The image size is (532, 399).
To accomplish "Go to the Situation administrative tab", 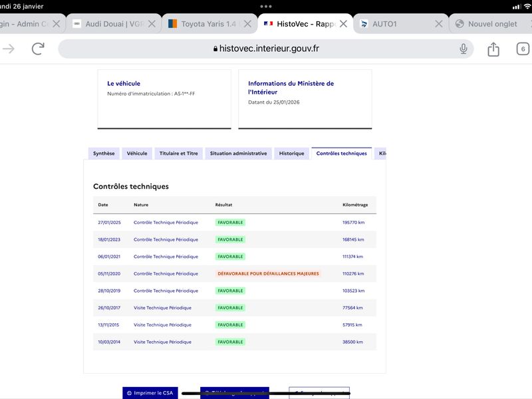I will [x=238, y=154].
